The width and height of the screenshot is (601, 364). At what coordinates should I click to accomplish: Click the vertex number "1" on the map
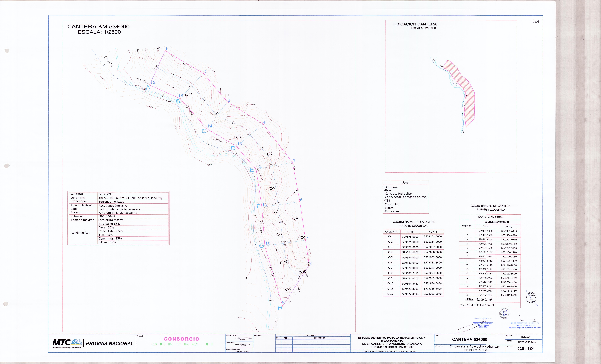tap(166, 49)
